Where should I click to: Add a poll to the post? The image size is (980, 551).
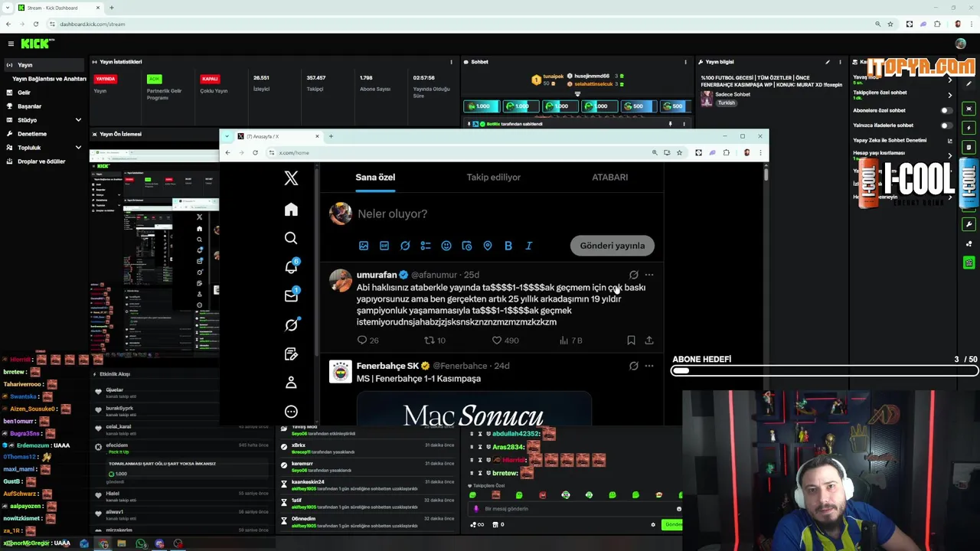pyautogui.click(x=426, y=246)
